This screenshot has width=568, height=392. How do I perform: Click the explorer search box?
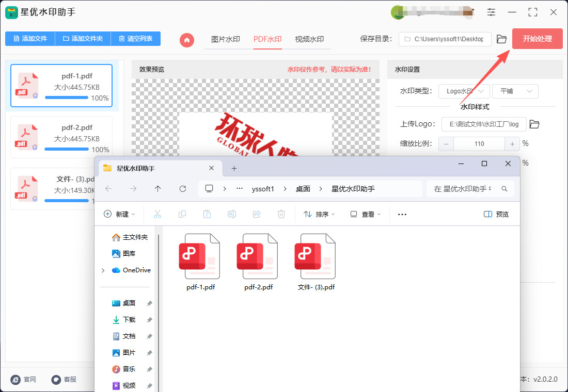pyautogui.click(x=470, y=189)
